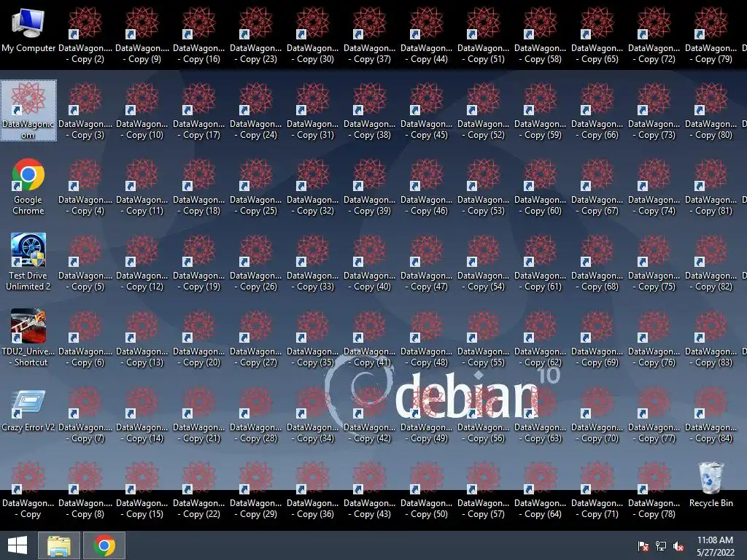The height and width of the screenshot is (560, 747).
Task: Select the DataWagon - Copy (58) shortcut
Action: click(541, 35)
